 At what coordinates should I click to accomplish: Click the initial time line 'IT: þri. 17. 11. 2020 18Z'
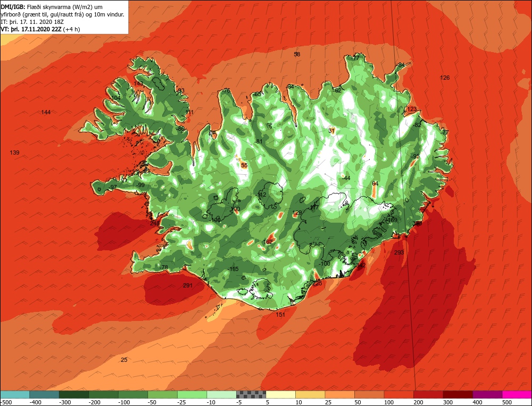(x=31, y=22)
